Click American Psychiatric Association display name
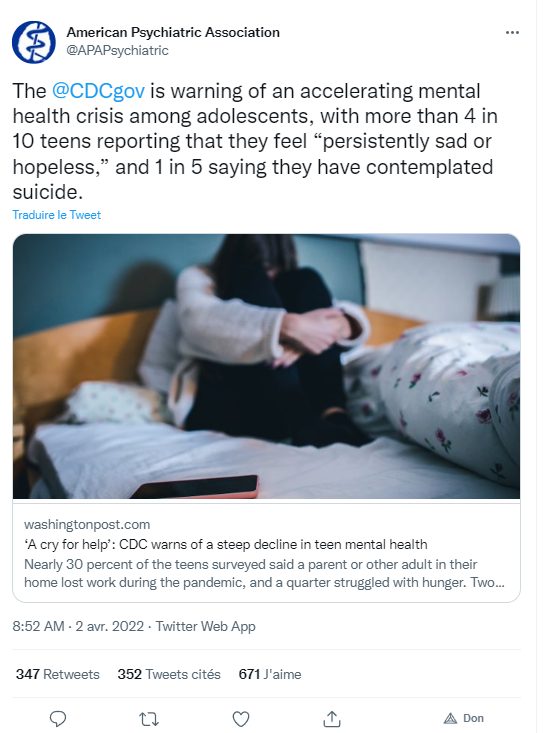Screen dimensions: 553x733 tap(173, 32)
